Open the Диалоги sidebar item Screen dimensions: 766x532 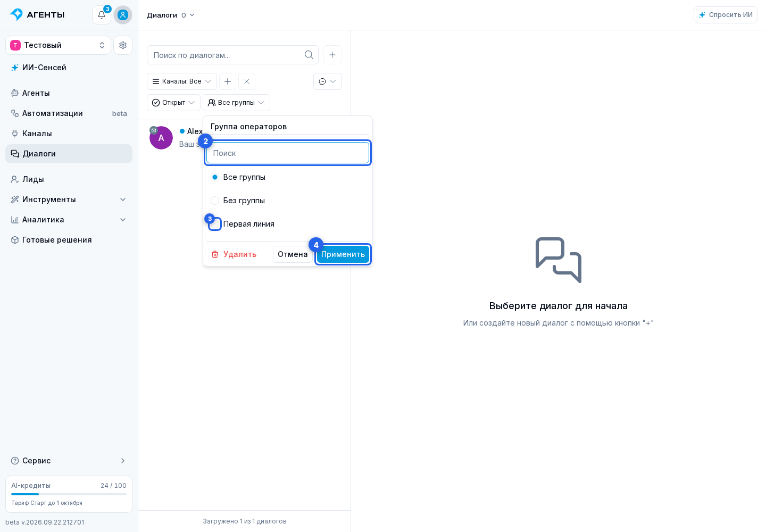[x=69, y=154]
